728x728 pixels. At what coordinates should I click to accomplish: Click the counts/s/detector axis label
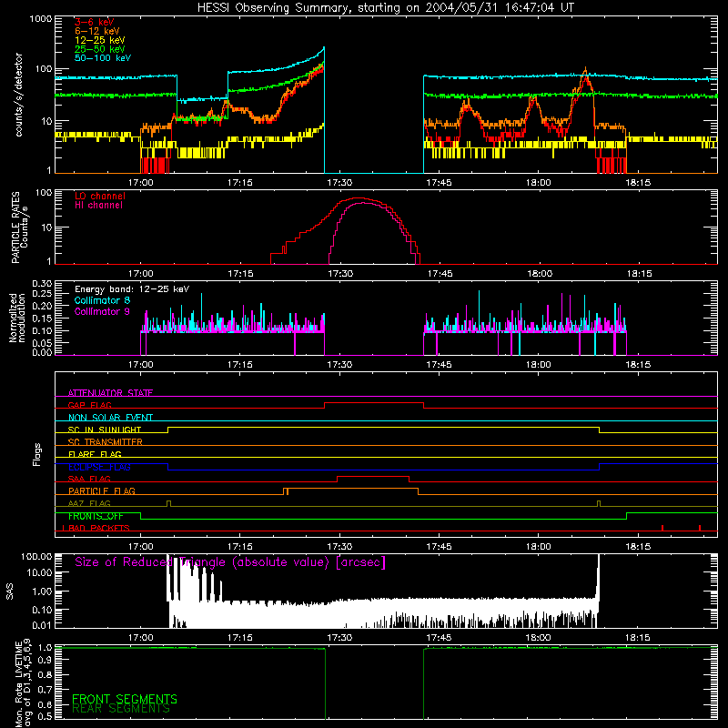pos(18,95)
